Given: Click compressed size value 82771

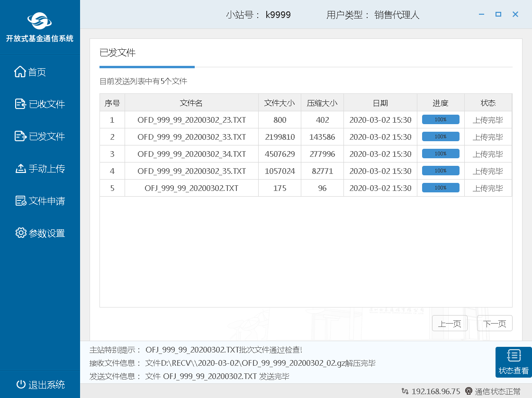Looking at the screenshot, I should point(322,171).
